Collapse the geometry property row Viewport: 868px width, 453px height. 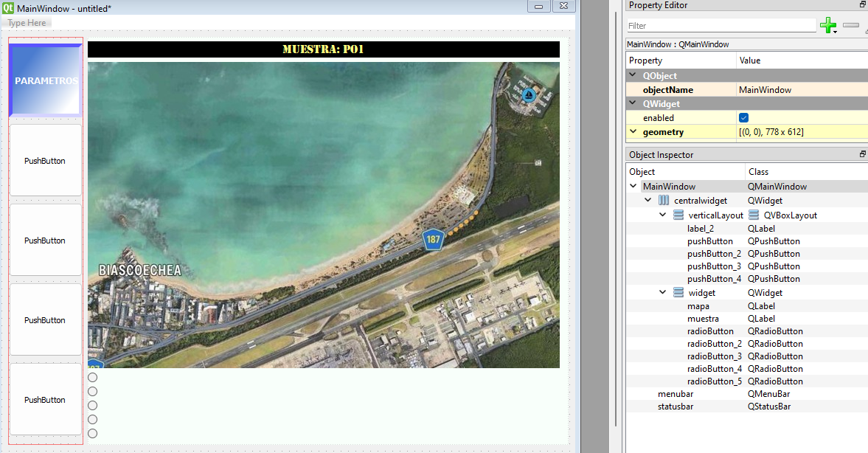tap(633, 132)
